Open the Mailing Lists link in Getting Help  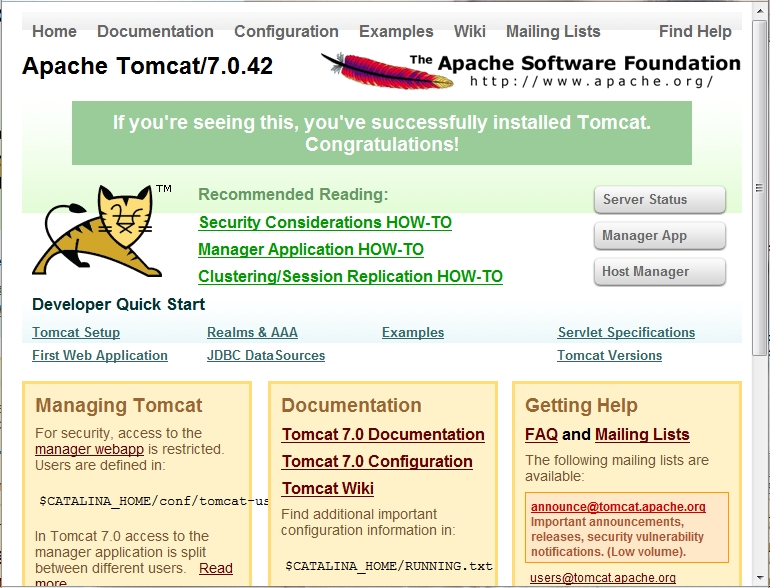tap(642, 435)
